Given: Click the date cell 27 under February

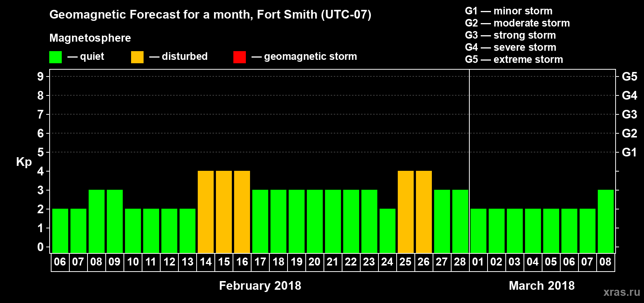Looking at the screenshot, I should pos(442,262).
